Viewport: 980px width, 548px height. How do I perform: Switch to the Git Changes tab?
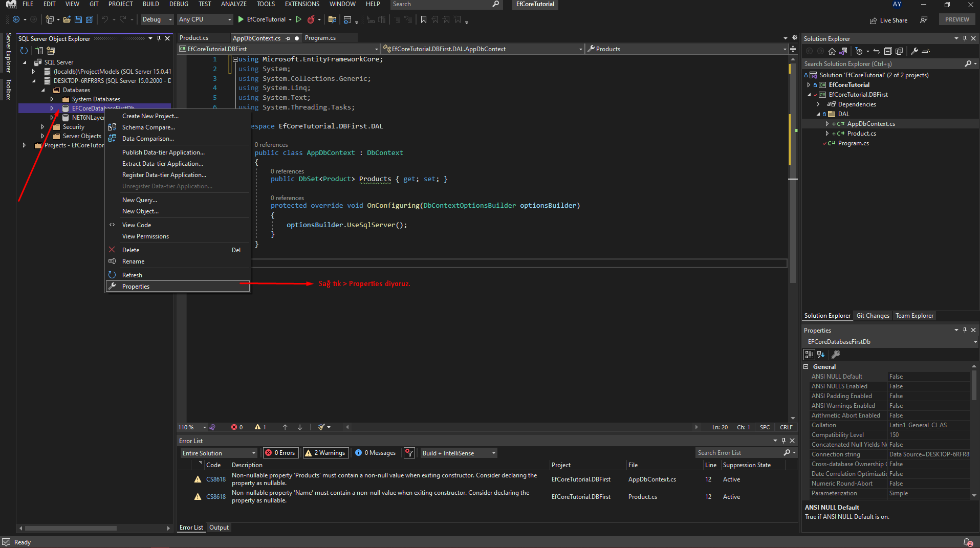click(873, 316)
